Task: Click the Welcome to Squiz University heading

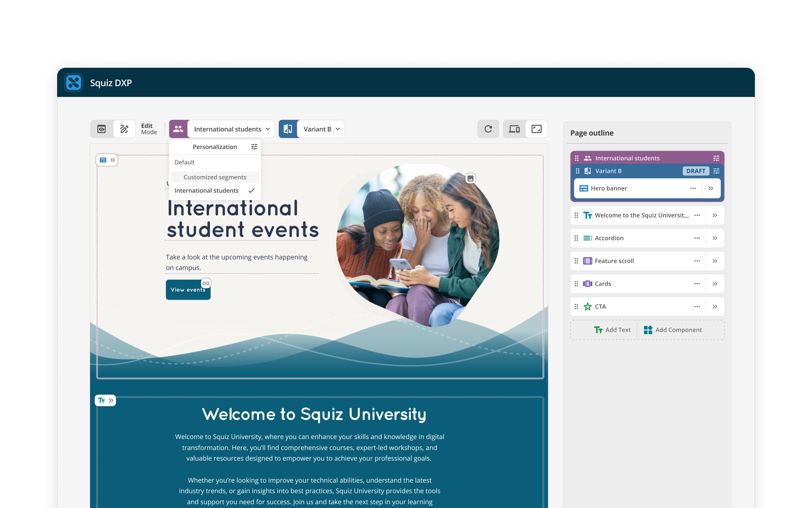Action: 314,414
